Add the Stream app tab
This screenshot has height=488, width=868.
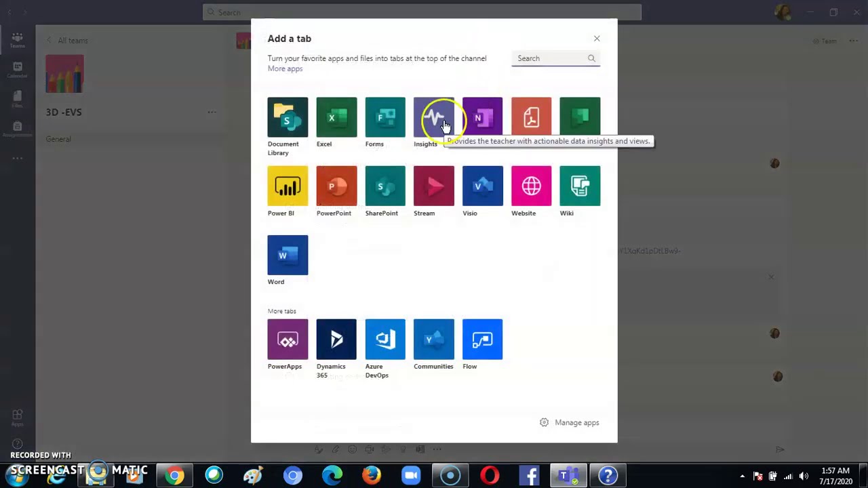click(x=434, y=186)
